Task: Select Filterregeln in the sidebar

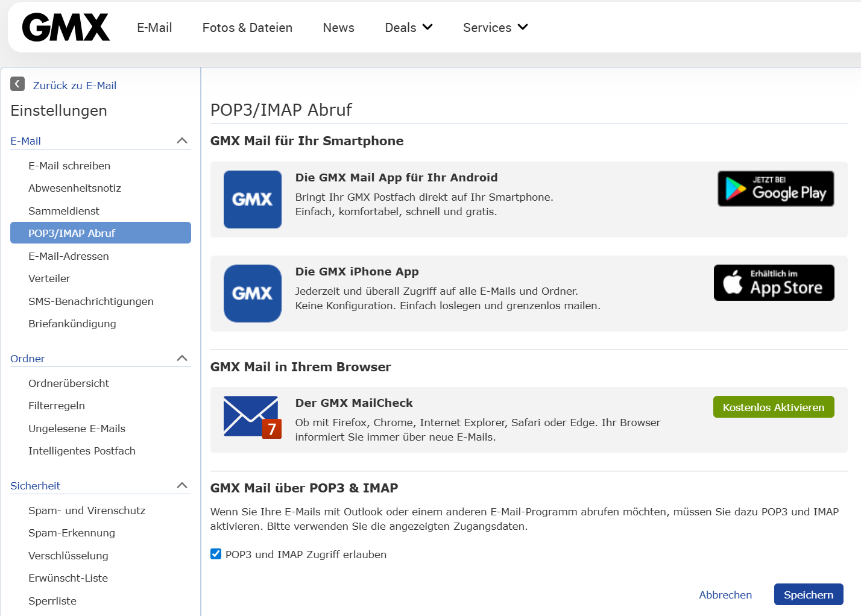Action: click(57, 406)
